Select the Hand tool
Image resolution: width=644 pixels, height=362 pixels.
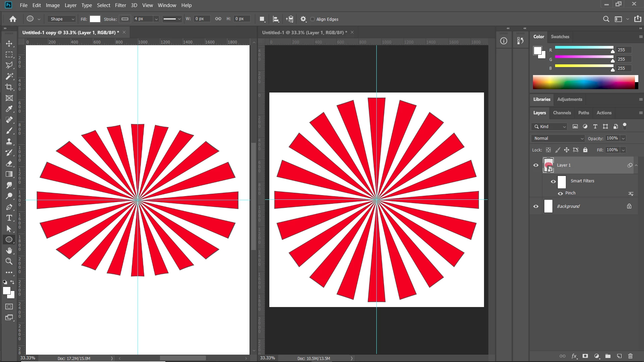pyautogui.click(x=9, y=250)
